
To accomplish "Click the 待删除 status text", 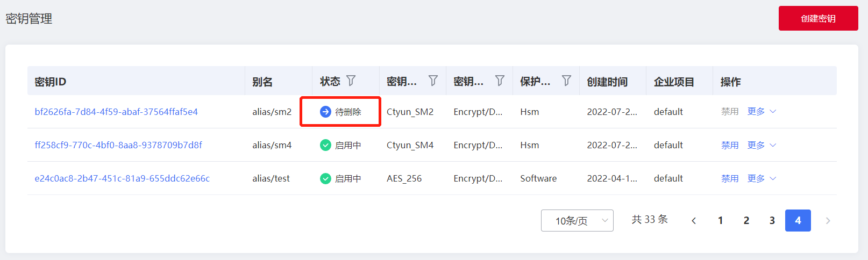I will tap(348, 112).
